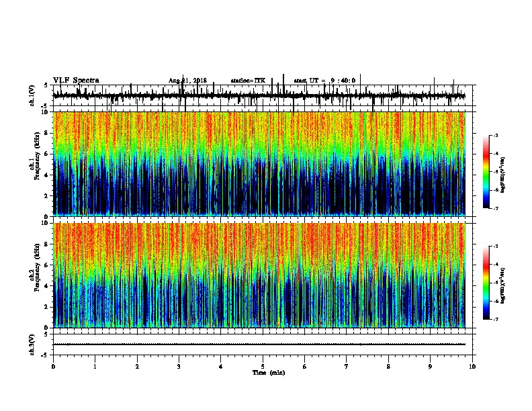Click the '2' kHz tick of ch.1 spectrogram
The image size is (532, 411).
tap(47, 195)
